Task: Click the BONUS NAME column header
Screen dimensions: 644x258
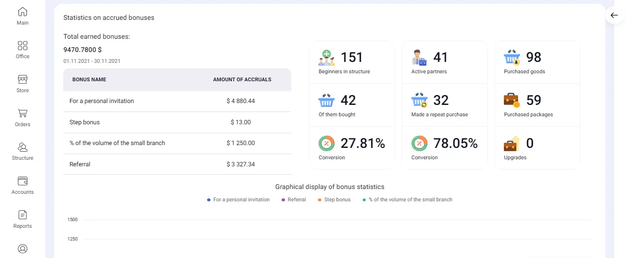Action: coord(89,80)
